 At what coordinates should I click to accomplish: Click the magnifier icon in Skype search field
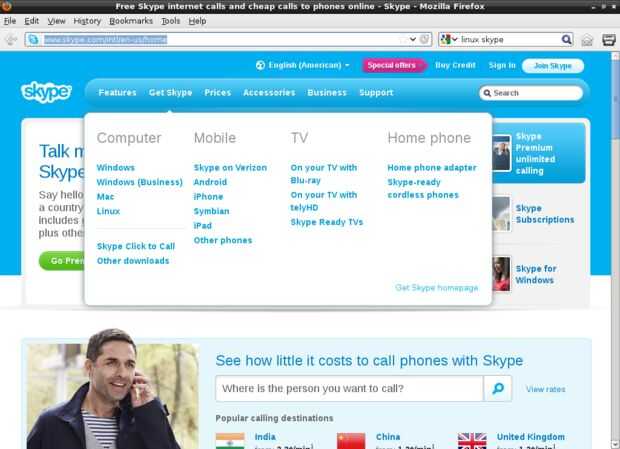pyautogui.click(x=487, y=93)
